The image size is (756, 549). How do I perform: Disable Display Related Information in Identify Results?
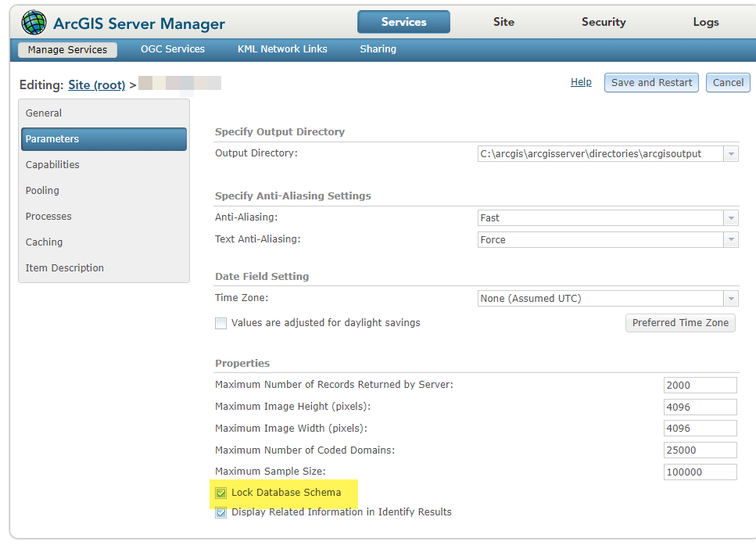tap(220, 511)
